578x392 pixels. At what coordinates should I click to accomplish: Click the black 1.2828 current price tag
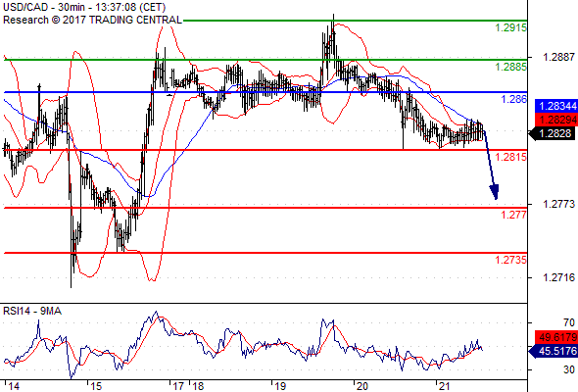553,133
